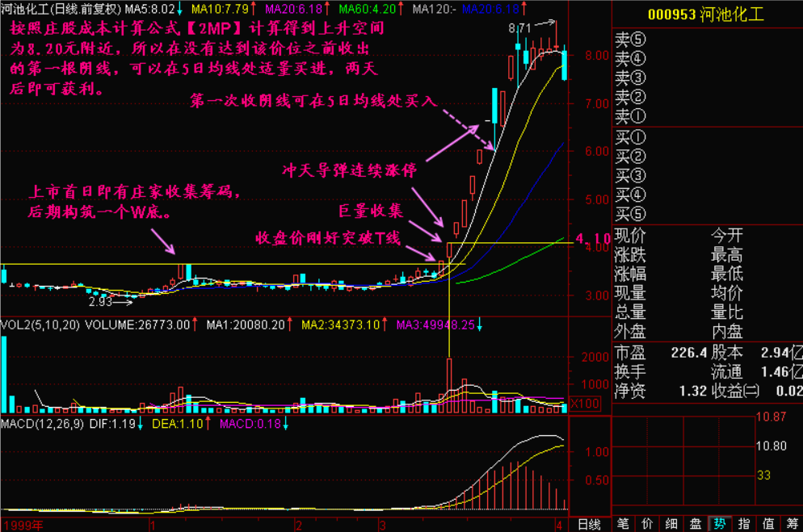Select the 笔 tab in bottom panel
803x532 pixels.
pyautogui.click(x=623, y=524)
